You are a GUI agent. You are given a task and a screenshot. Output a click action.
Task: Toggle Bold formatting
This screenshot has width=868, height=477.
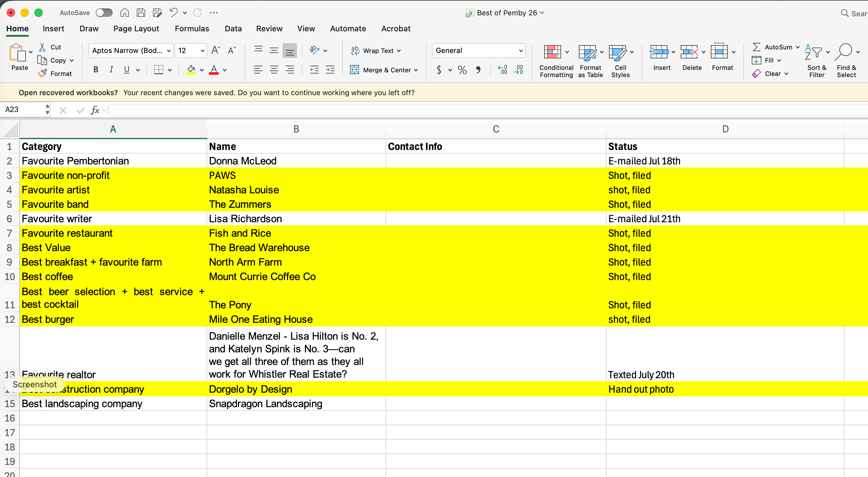click(96, 70)
